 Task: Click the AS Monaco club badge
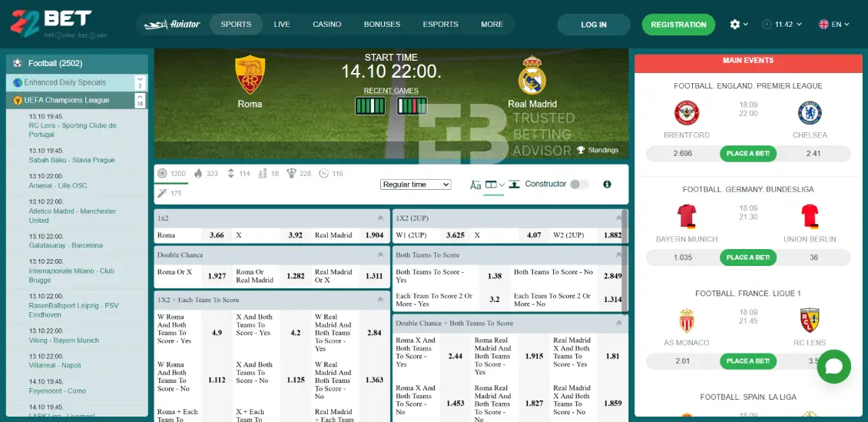click(687, 321)
